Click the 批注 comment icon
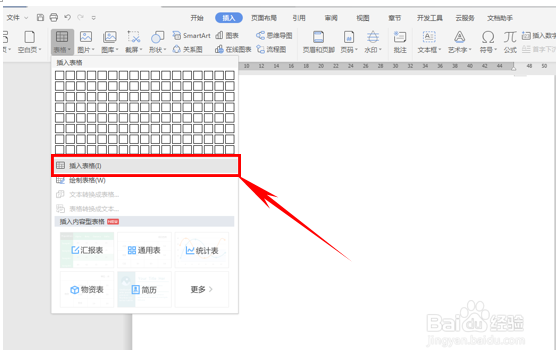556x360 pixels. click(x=400, y=37)
